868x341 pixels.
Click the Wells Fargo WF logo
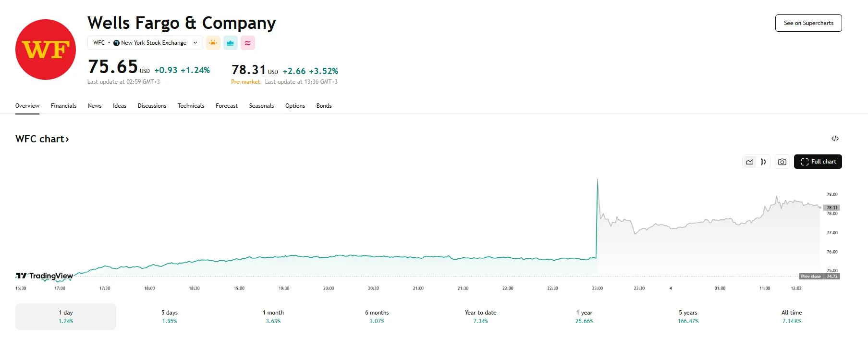coord(46,50)
